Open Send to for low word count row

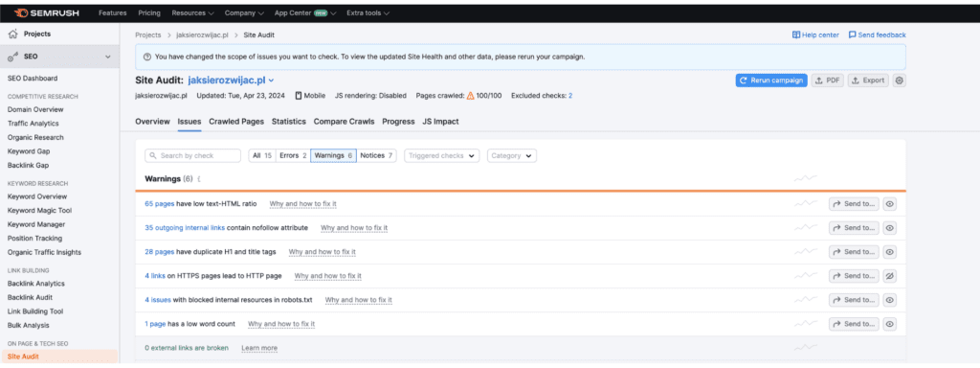coord(854,324)
